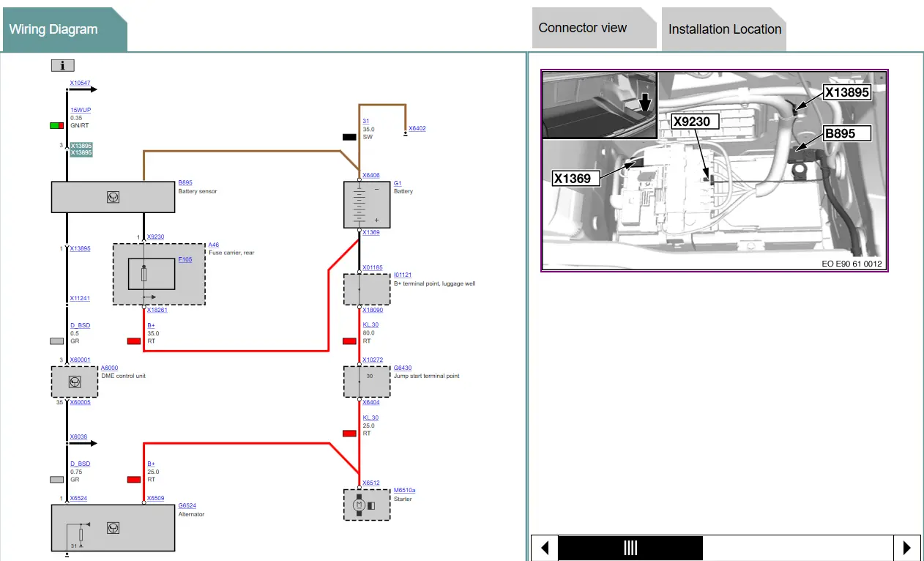Click the info icon above the diagram

point(63,65)
